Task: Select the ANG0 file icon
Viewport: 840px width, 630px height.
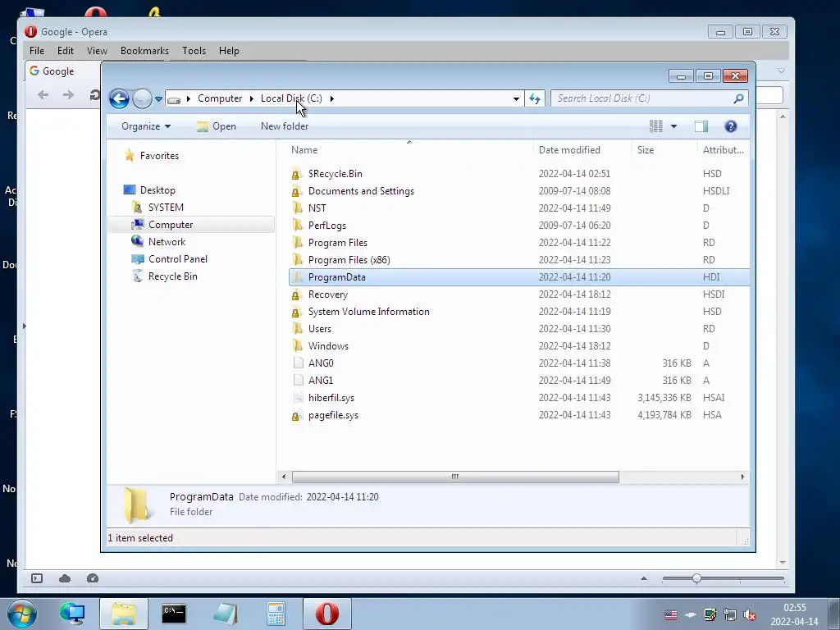Action: point(298,363)
